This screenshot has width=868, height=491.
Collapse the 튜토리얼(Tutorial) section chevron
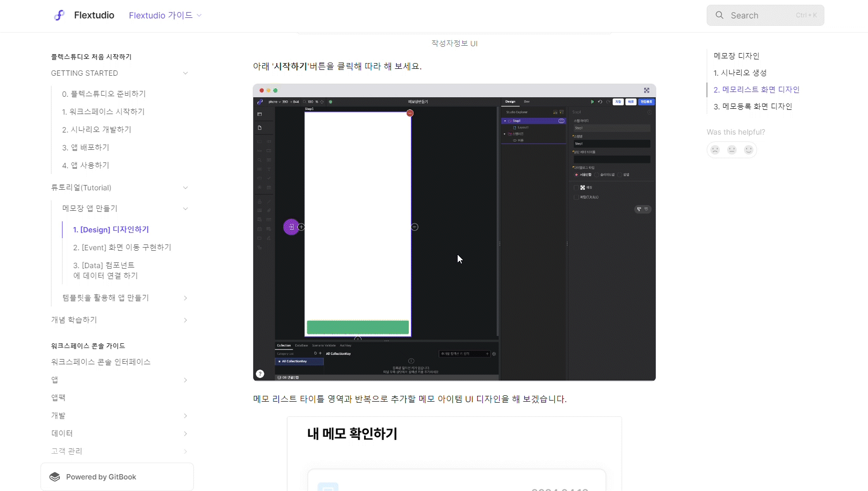tap(185, 188)
